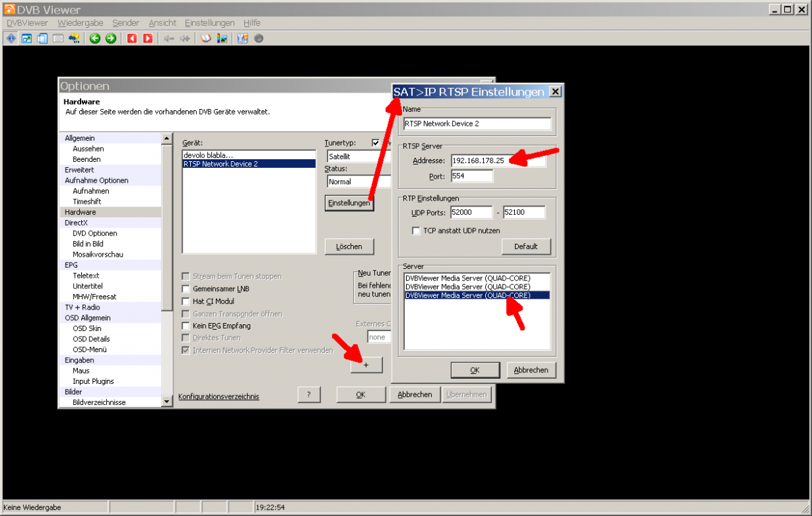Click the question mark help button

[x=309, y=395]
